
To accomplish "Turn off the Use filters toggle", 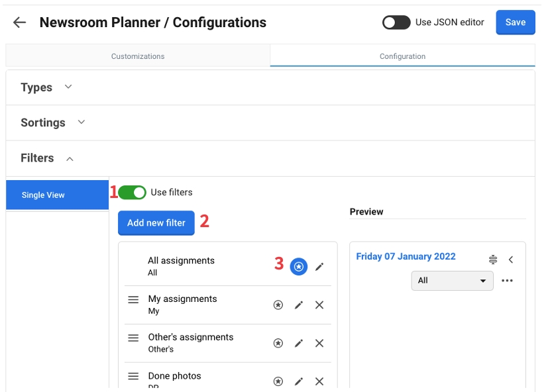I will pos(133,193).
